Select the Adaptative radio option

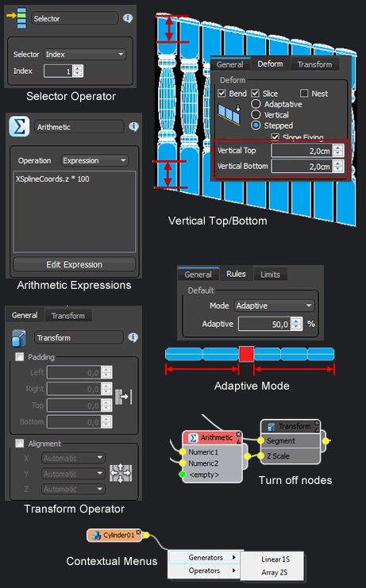click(x=256, y=104)
